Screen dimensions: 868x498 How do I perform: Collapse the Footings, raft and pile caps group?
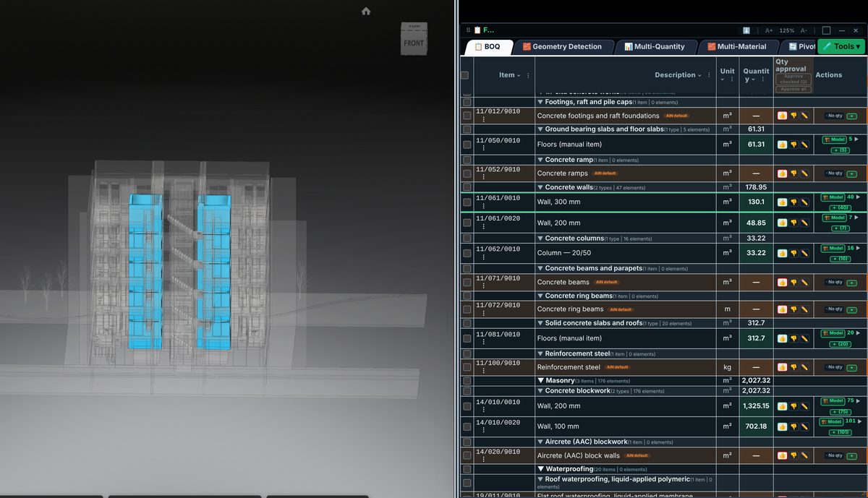[x=540, y=103]
